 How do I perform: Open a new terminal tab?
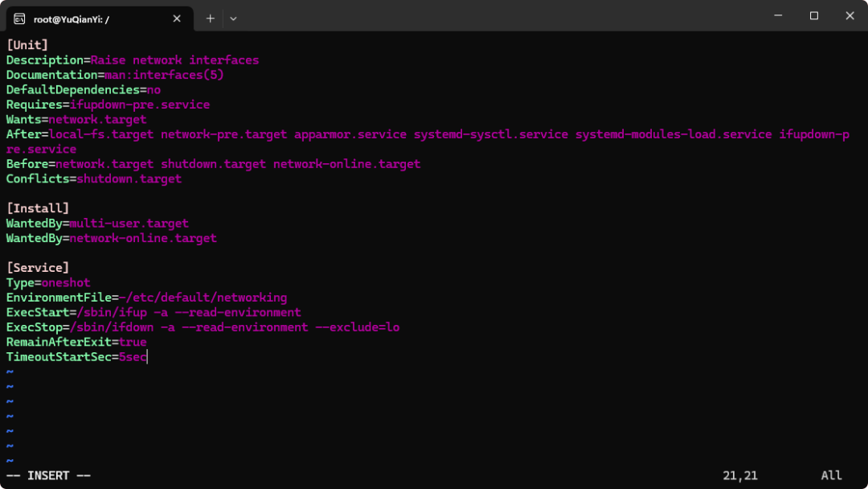pyautogui.click(x=211, y=18)
